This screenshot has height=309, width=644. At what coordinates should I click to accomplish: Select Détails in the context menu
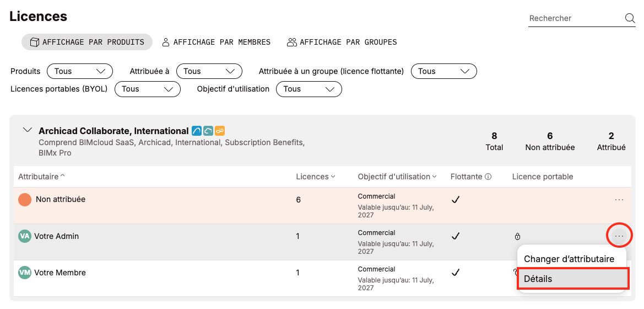point(573,279)
